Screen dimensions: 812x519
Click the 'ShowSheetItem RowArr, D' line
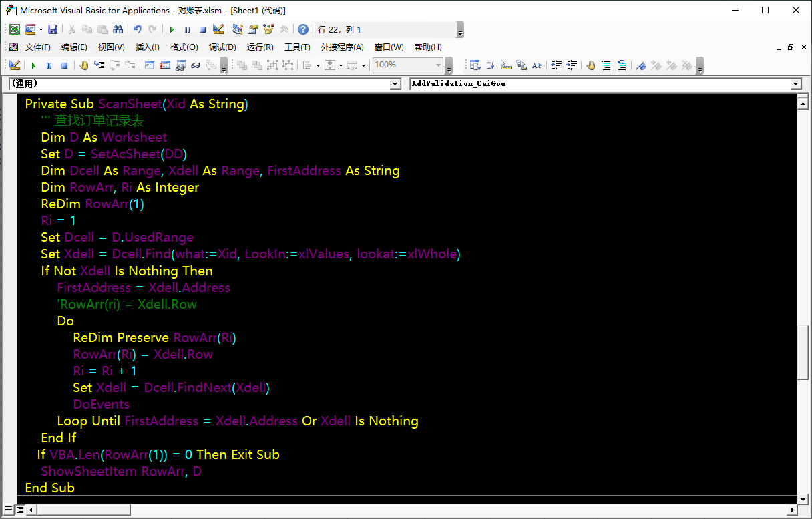click(122, 471)
